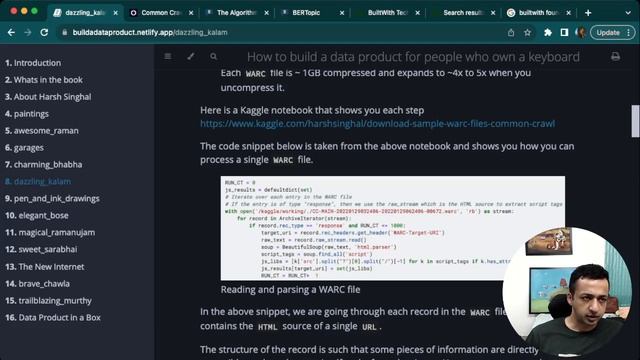Click the edit pencil icon
Viewport: 640px width, 360px height.
[x=191, y=56]
